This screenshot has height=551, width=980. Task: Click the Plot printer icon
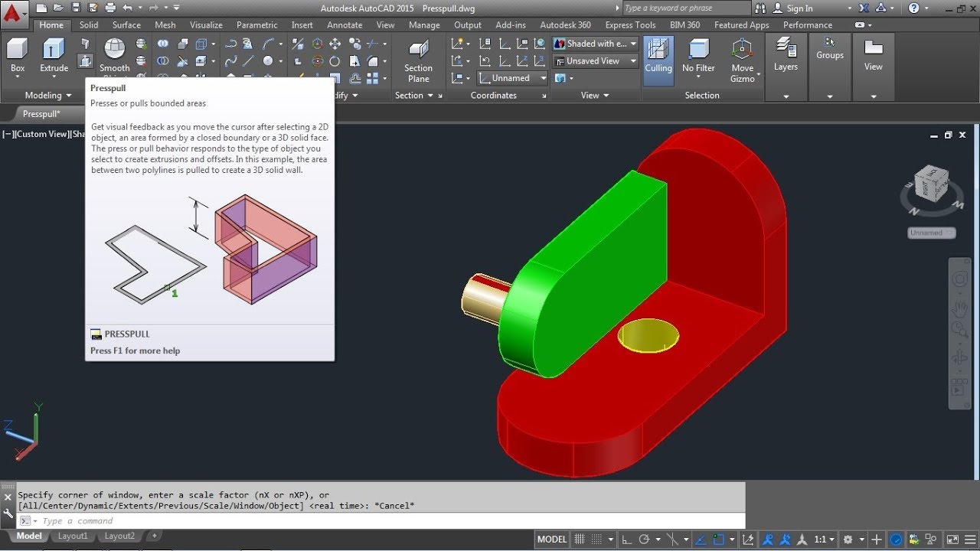click(109, 8)
